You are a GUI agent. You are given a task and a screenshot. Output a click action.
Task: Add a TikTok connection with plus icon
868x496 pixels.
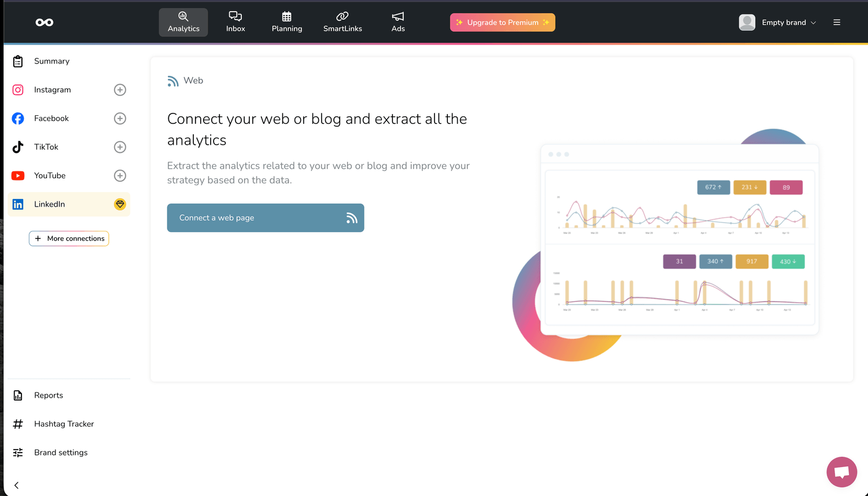[120, 147]
